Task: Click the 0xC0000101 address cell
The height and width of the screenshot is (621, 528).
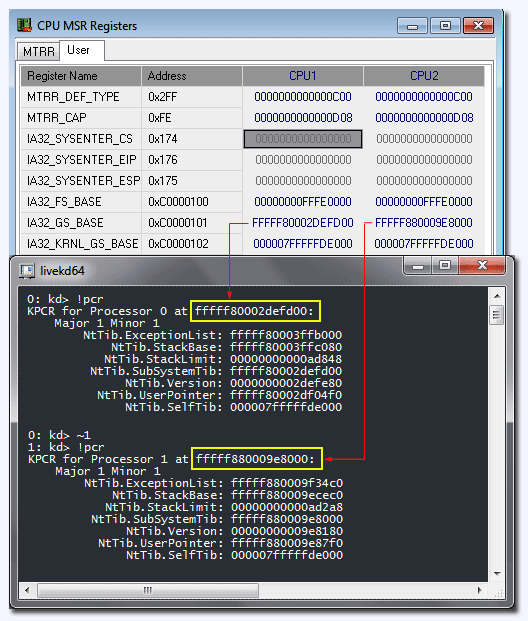Action: (x=192, y=223)
